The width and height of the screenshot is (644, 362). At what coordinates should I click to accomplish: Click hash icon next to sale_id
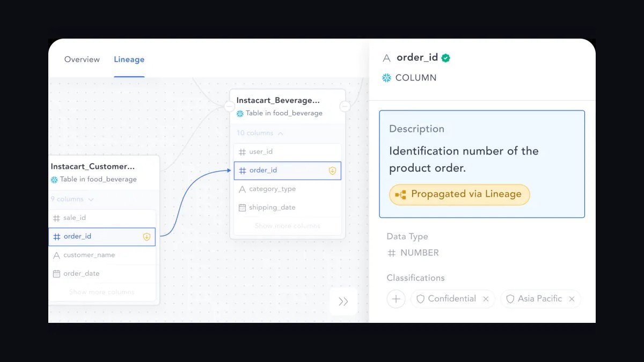57,218
